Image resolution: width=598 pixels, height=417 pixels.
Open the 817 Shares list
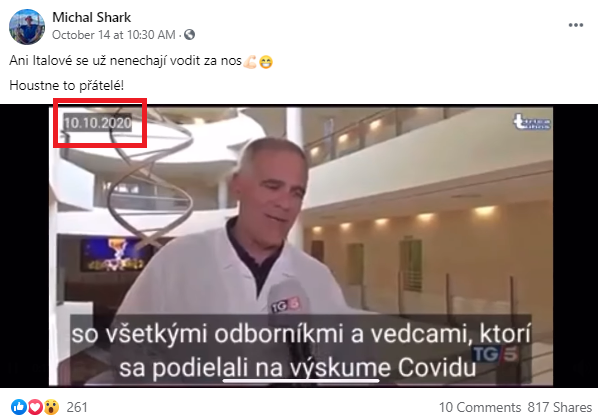pos(559,407)
